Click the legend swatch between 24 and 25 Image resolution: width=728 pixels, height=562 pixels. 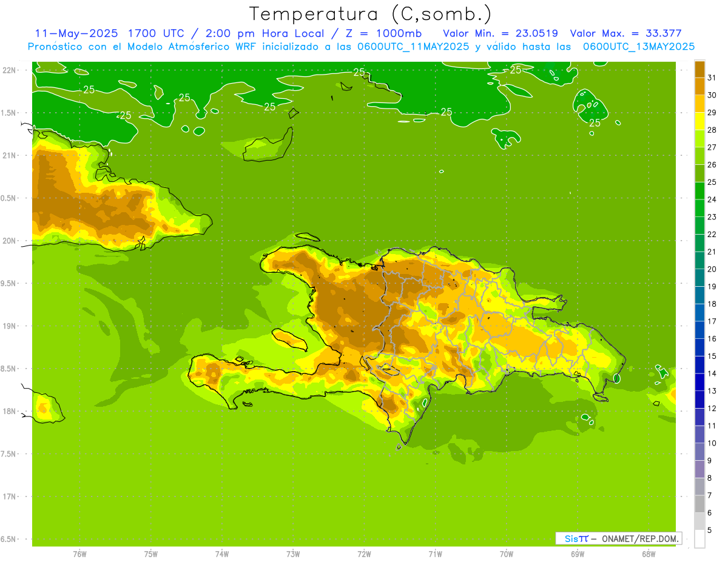pyautogui.click(x=699, y=191)
